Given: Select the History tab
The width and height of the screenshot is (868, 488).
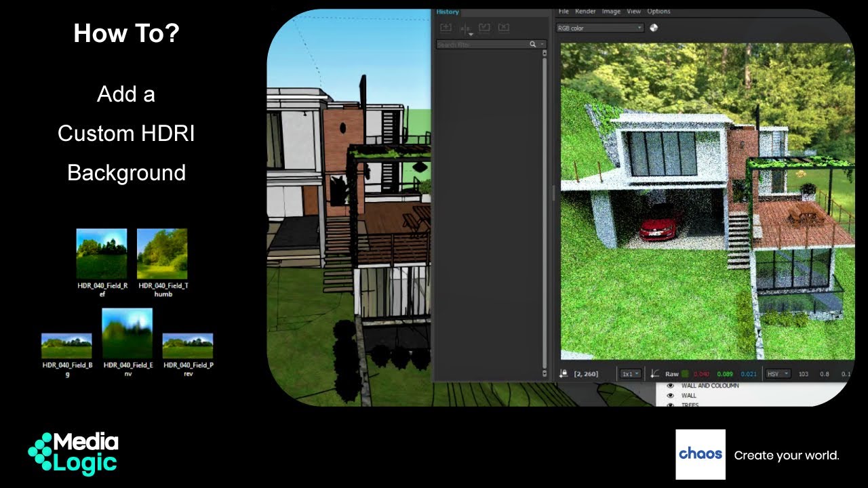Looking at the screenshot, I should pos(448,12).
